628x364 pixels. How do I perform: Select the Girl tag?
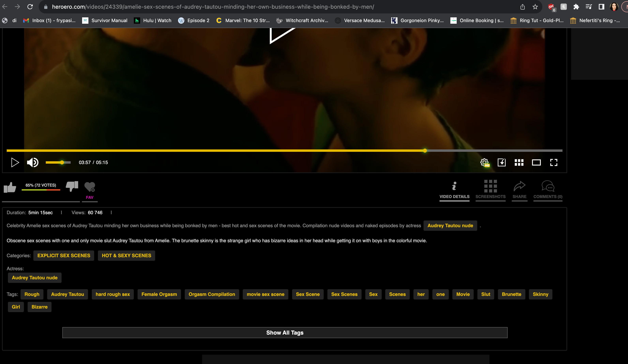point(16,307)
